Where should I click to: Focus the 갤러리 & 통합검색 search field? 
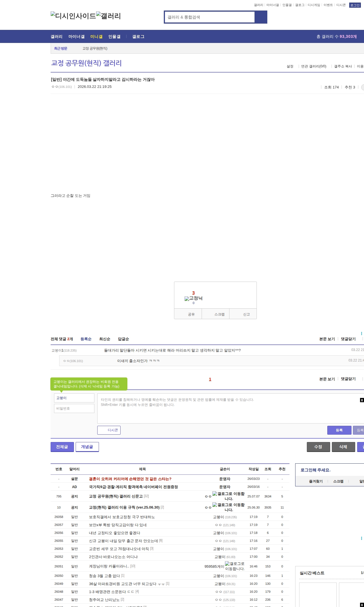210,17
